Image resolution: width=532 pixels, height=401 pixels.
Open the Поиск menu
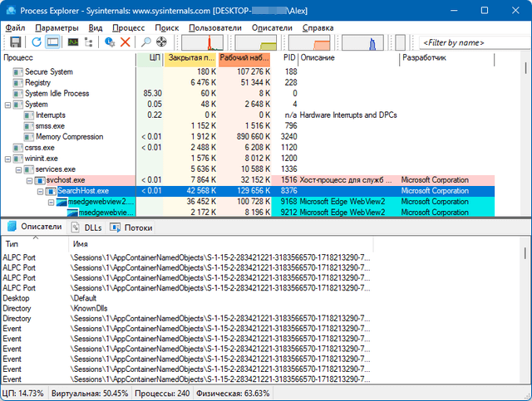[166, 27]
